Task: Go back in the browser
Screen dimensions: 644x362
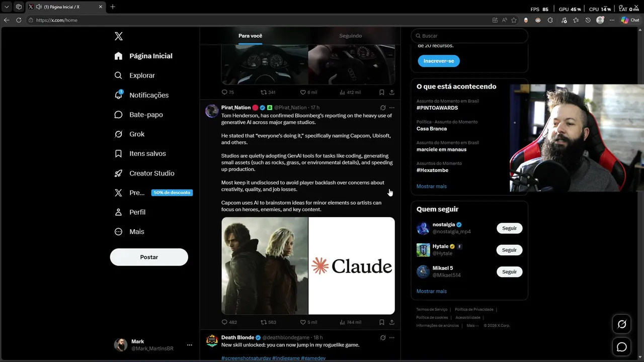Action: click(x=7, y=20)
